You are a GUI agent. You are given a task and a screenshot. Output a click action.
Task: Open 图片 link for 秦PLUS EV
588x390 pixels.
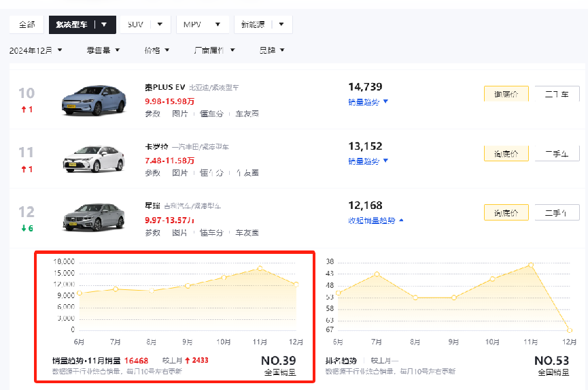179,114
